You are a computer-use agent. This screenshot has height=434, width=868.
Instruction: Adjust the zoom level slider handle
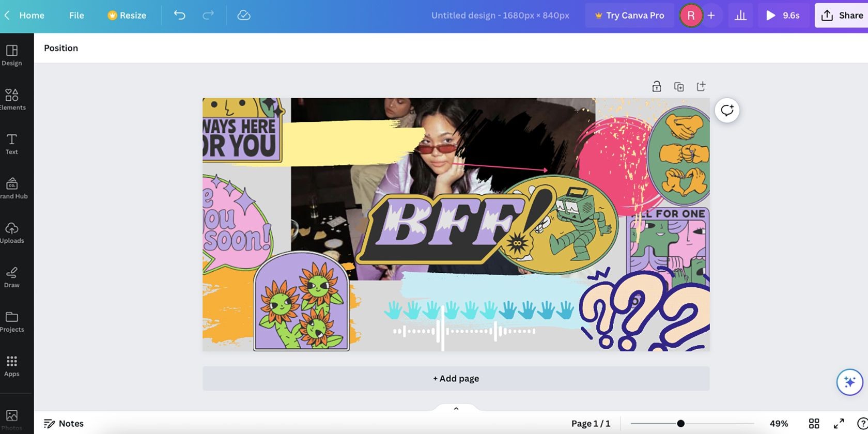(x=681, y=424)
